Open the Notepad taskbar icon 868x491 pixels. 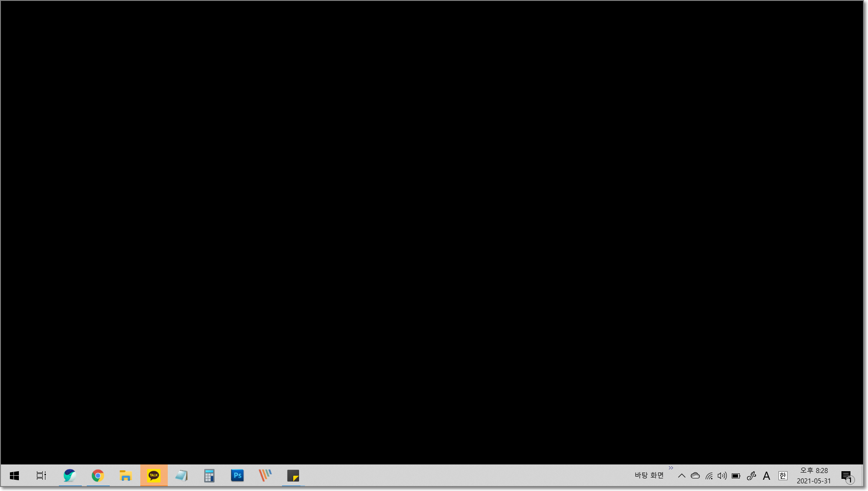(182, 476)
